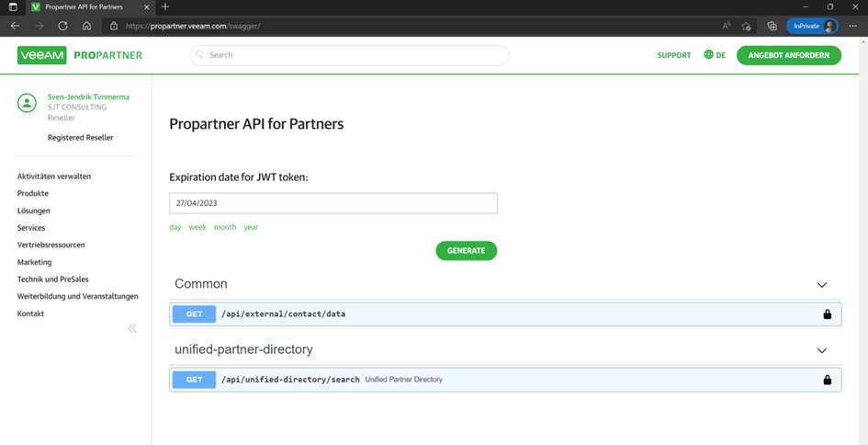Set expiration to one month
The width and height of the screenshot is (868, 445).
point(225,227)
